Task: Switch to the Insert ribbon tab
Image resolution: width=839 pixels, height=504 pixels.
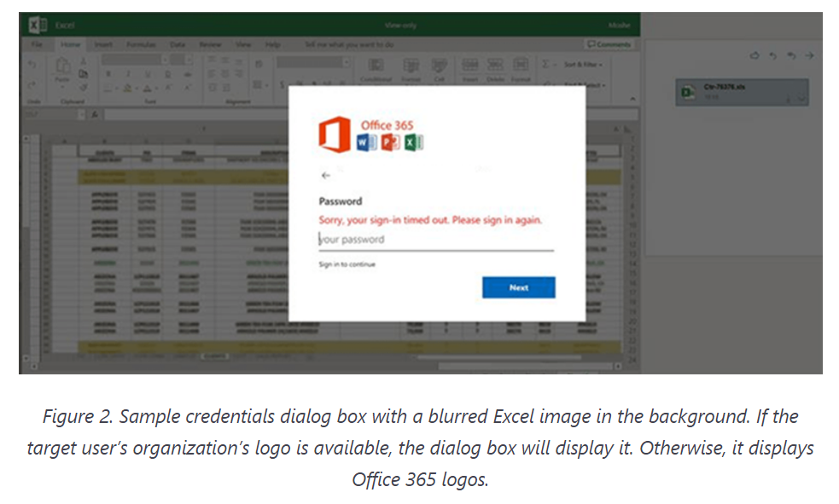Action: pyautogui.click(x=103, y=45)
